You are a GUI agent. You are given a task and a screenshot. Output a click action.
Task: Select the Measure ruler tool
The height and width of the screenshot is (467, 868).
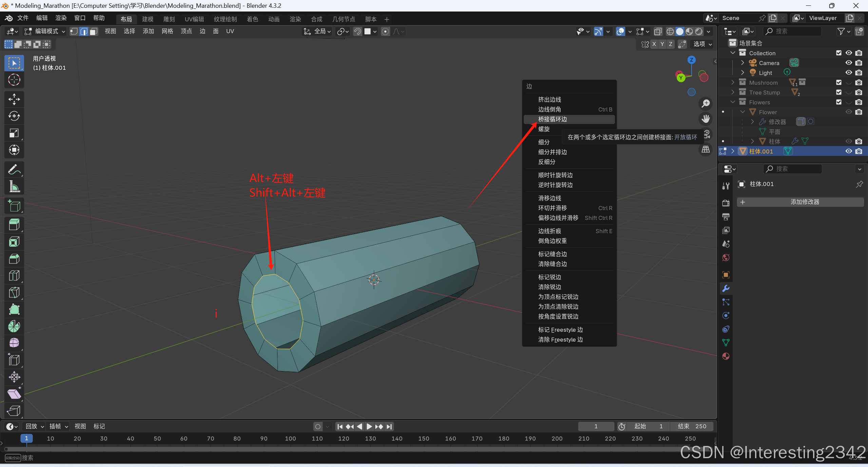coord(14,186)
